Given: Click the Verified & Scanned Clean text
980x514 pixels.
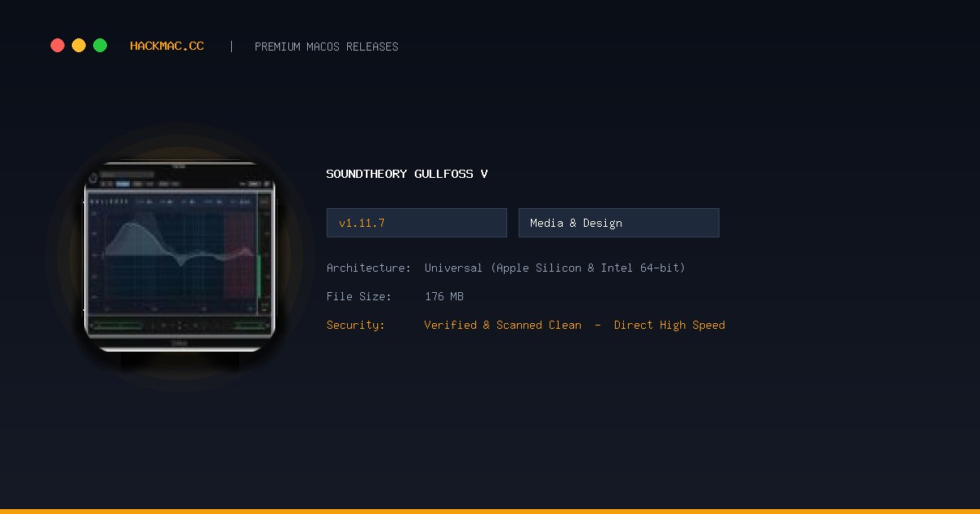Looking at the screenshot, I should tap(503, 325).
